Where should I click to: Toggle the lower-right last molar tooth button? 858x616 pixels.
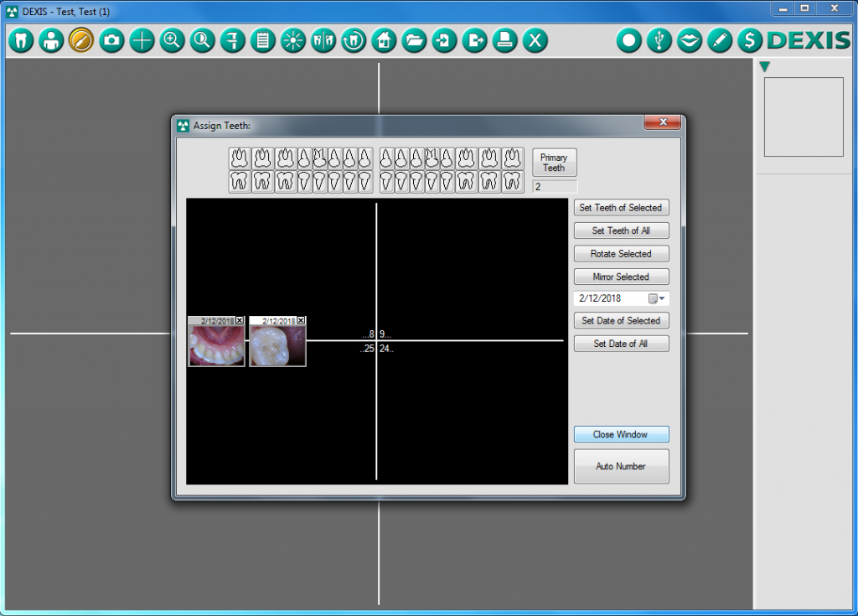coord(513,181)
